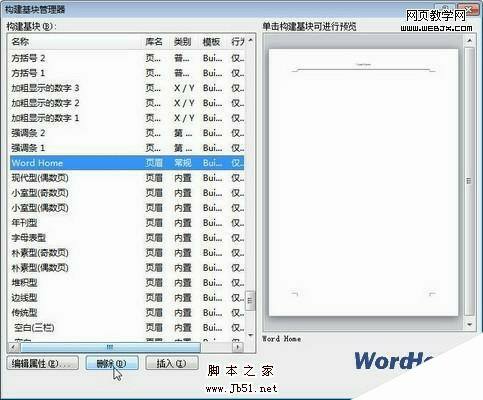Select the 空白(三栏) row
Screen dimensions: 483x400
coord(127,328)
